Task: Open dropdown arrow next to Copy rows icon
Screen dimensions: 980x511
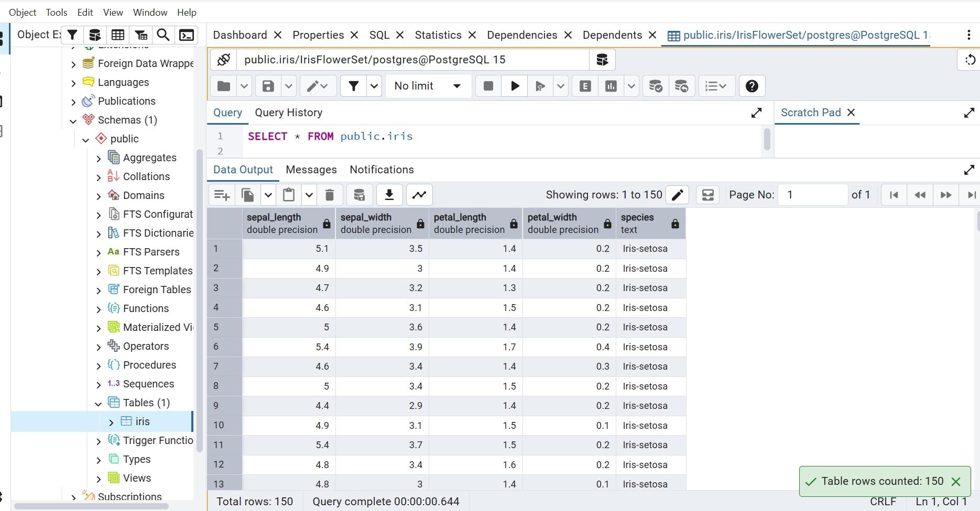Action: coord(268,195)
